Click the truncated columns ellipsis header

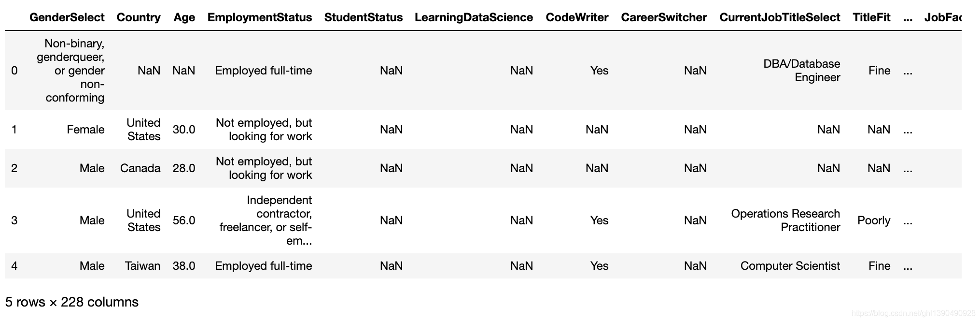coord(908,17)
